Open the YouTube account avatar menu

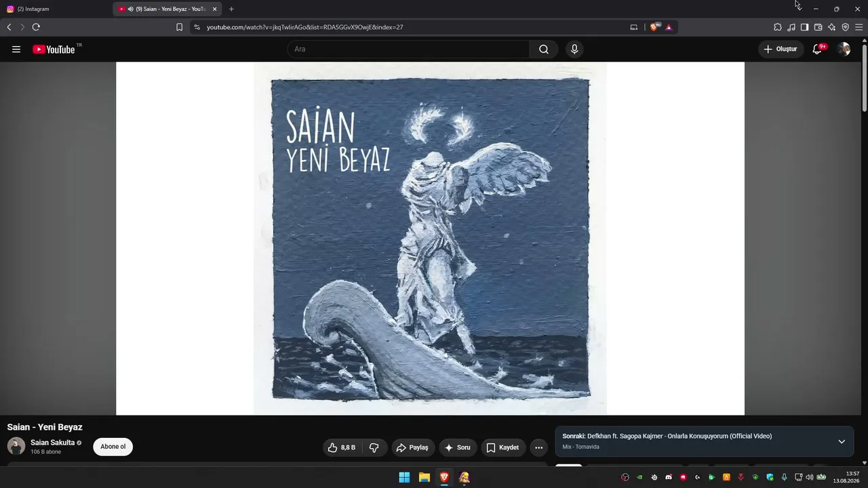[x=844, y=49]
